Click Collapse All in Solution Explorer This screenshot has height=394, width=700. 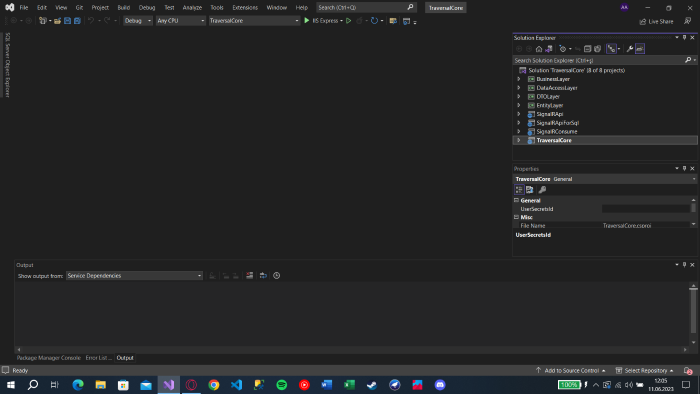[588, 49]
